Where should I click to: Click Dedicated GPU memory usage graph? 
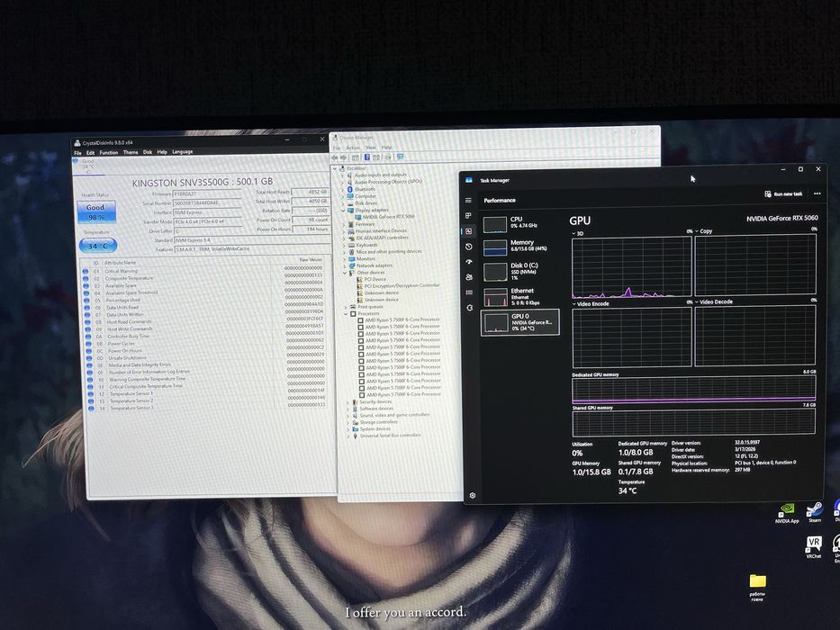pos(694,390)
